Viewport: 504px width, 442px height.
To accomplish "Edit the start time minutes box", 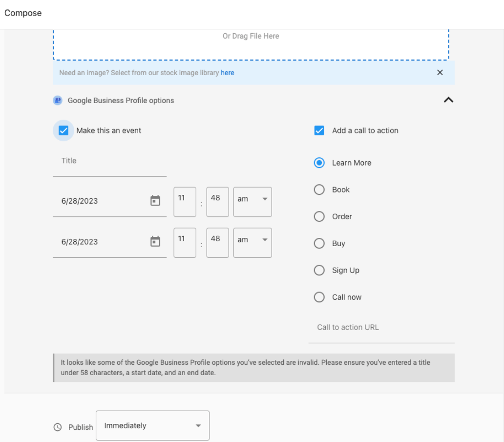I will (218, 202).
